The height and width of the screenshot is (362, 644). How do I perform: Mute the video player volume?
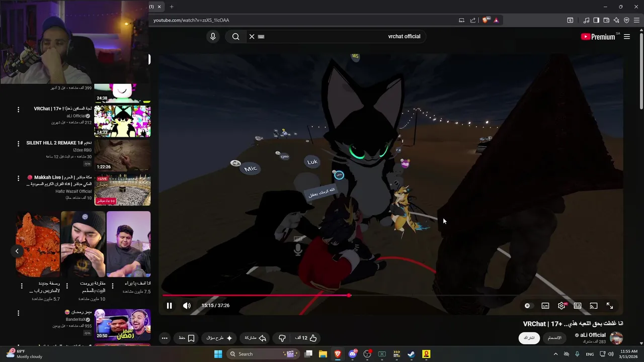coord(187,306)
